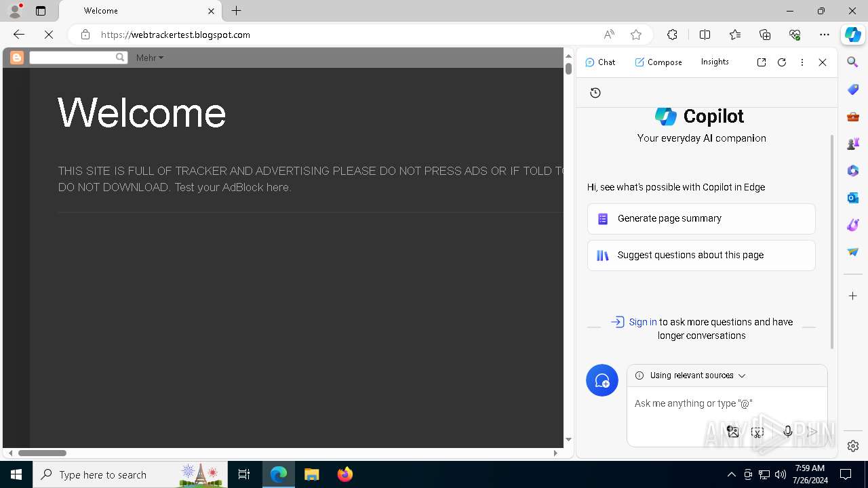
Task: Open sidebar Games chess icon
Action: coord(853,144)
